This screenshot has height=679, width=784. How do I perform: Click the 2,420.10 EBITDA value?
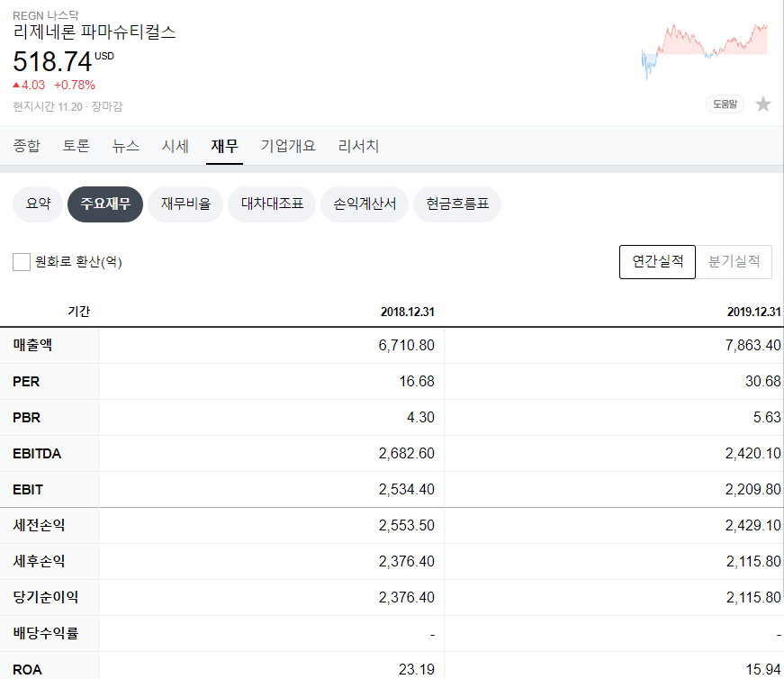pyautogui.click(x=753, y=453)
